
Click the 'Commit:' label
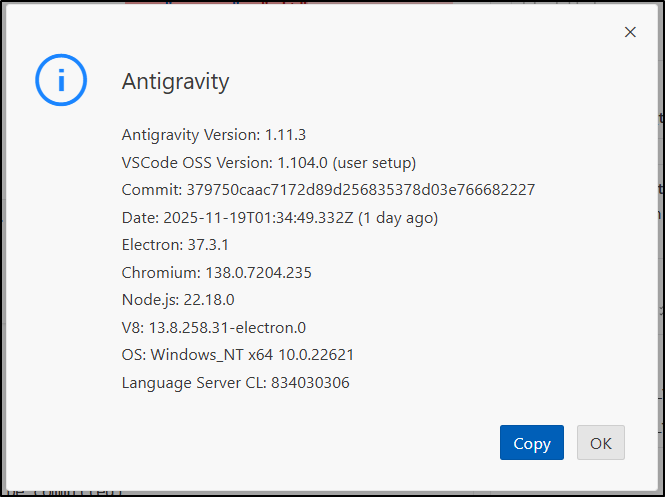[151, 189]
